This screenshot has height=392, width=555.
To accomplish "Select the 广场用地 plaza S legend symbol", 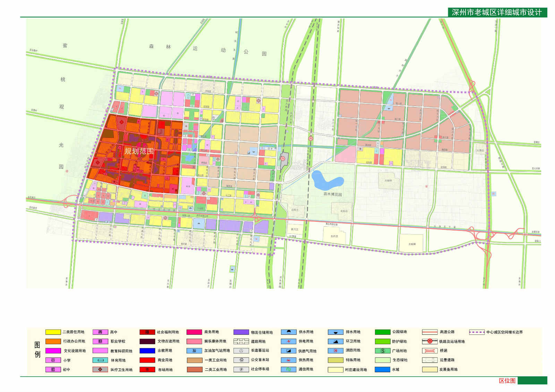I will (383, 351).
